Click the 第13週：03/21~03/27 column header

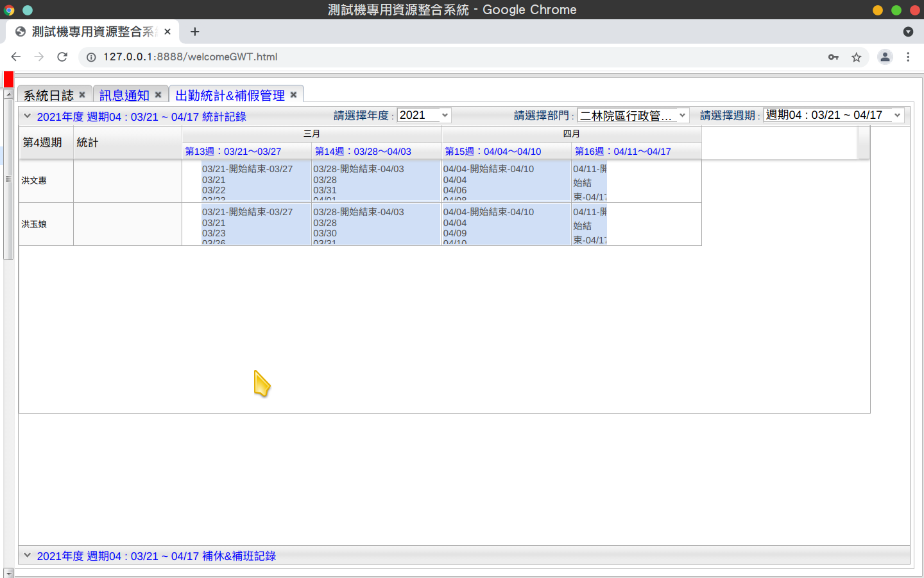pos(234,152)
